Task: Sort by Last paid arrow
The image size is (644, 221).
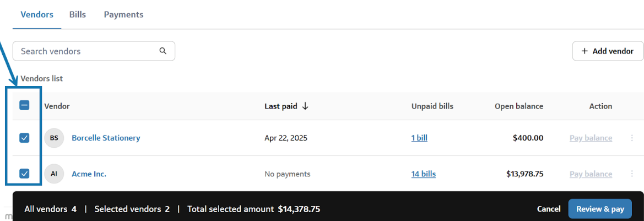Action: point(305,106)
